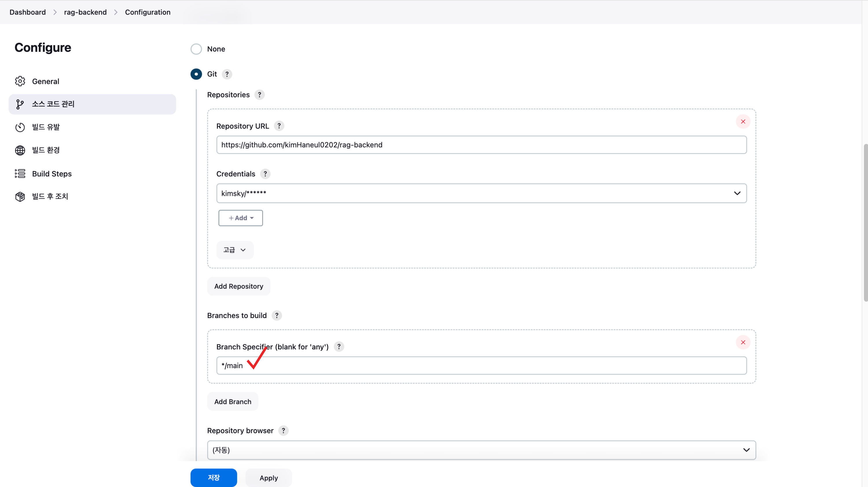Viewport: 868px width, 487px height.
Task: Click the page vertical scrollbar
Action: [865, 223]
